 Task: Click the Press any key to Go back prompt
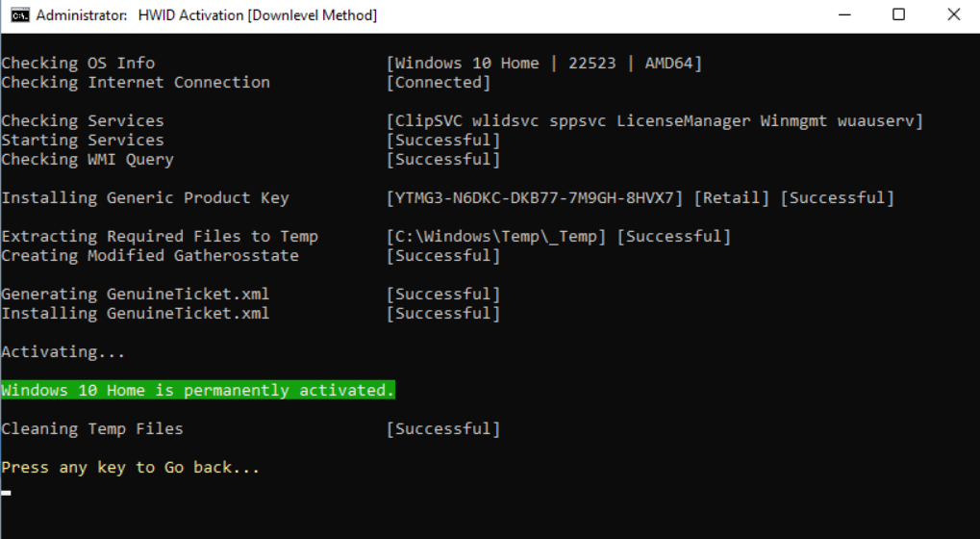click(x=130, y=468)
